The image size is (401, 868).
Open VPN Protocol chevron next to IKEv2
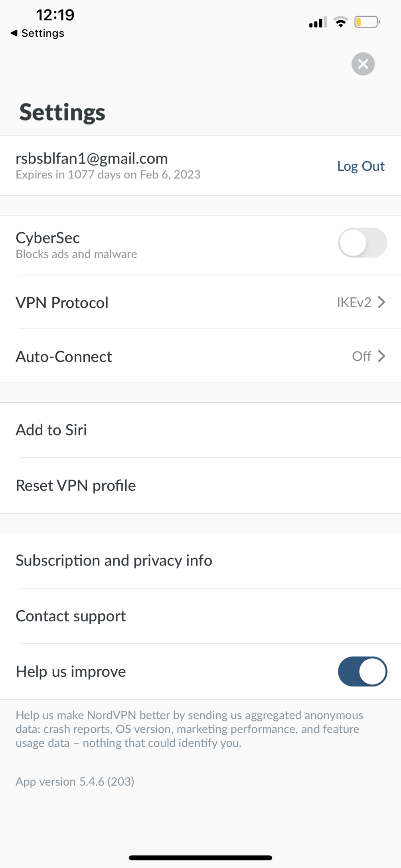click(x=381, y=302)
